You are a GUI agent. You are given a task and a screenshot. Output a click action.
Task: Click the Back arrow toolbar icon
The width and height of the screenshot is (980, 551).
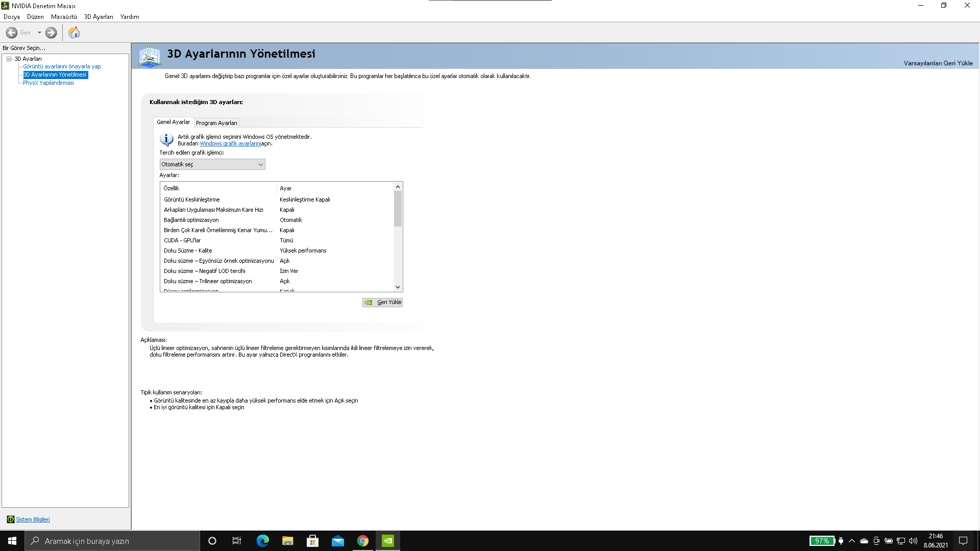coord(12,33)
